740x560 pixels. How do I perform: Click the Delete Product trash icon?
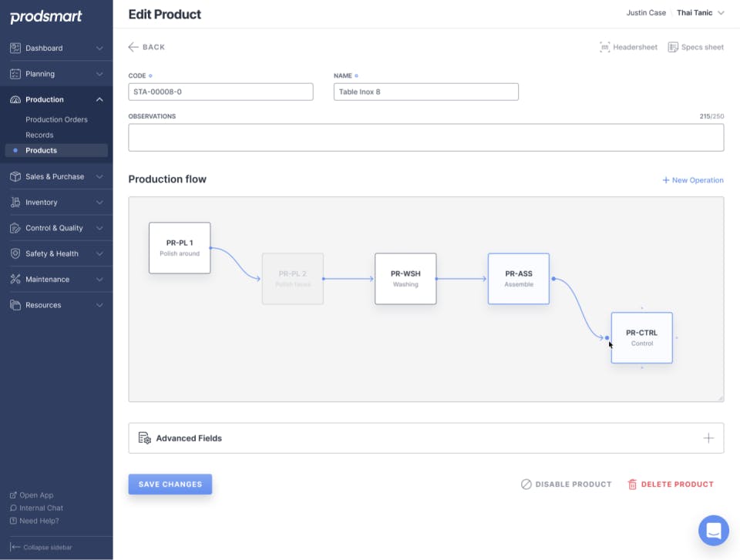click(632, 485)
